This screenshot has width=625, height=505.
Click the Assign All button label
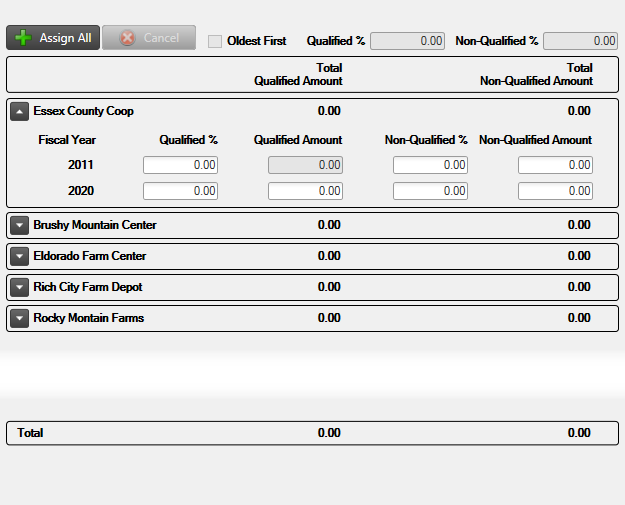[65, 38]
